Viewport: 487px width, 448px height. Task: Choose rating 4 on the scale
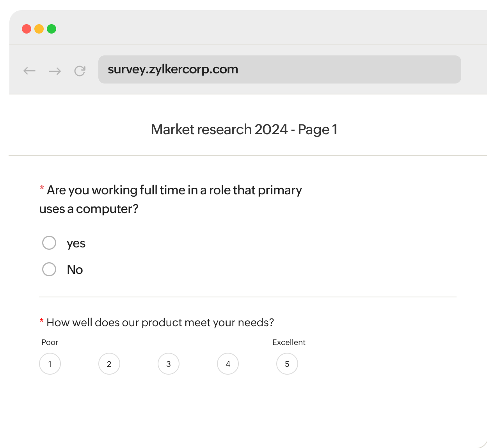(228, 364)
